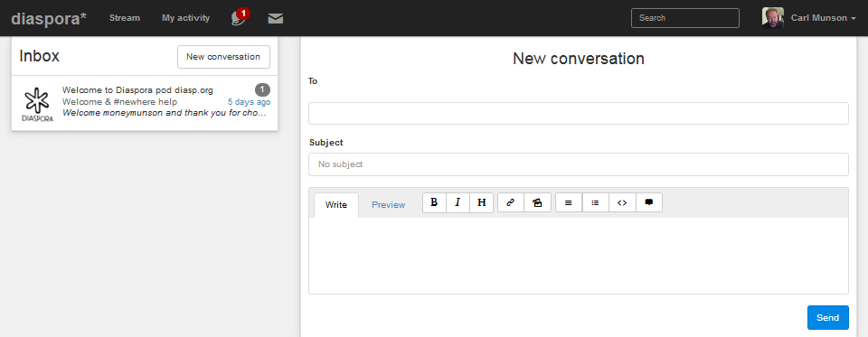This screenshot has width=868, height=337.
Task: Click the message body text area
Action: point(578,255)
